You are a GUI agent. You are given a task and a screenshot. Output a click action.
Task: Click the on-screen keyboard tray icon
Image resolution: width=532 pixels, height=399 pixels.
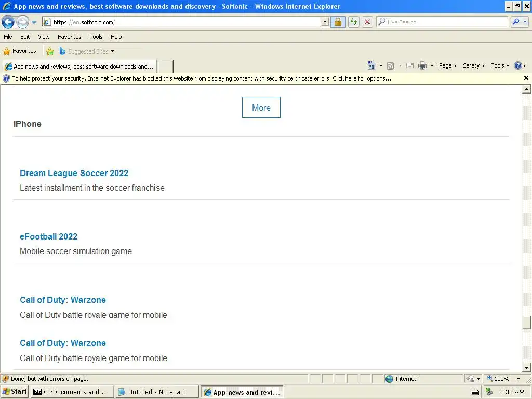(475, 393)
